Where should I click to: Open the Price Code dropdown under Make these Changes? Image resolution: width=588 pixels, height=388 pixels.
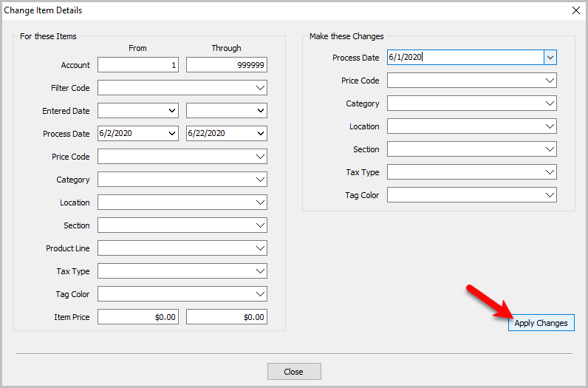pos(472,81)
